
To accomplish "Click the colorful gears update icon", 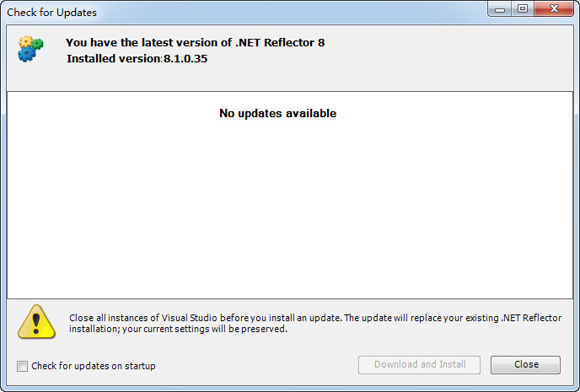I will tap(31, 48).
